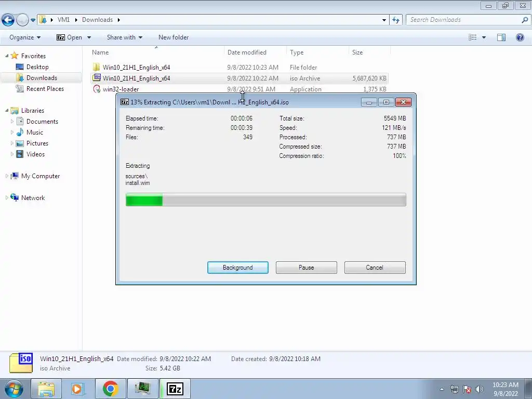Open the system monitor taskbar app
The image size is (532, 399).
click(x=142, y=389)
